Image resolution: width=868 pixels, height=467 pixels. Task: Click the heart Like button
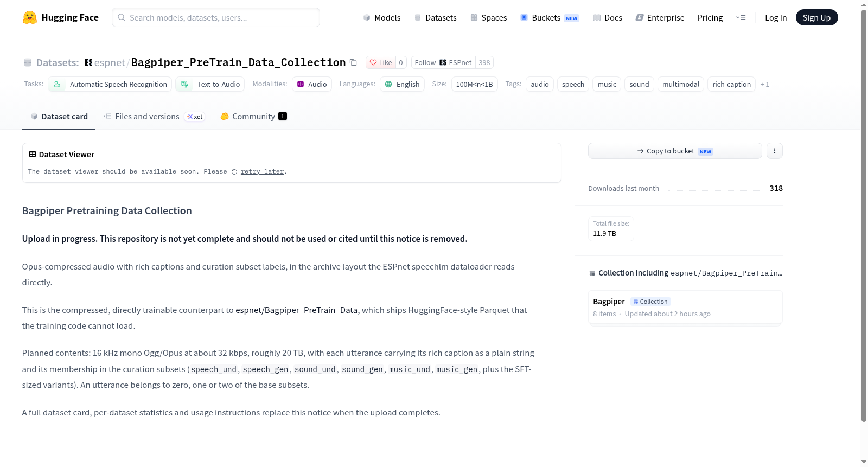coord(381,62)
